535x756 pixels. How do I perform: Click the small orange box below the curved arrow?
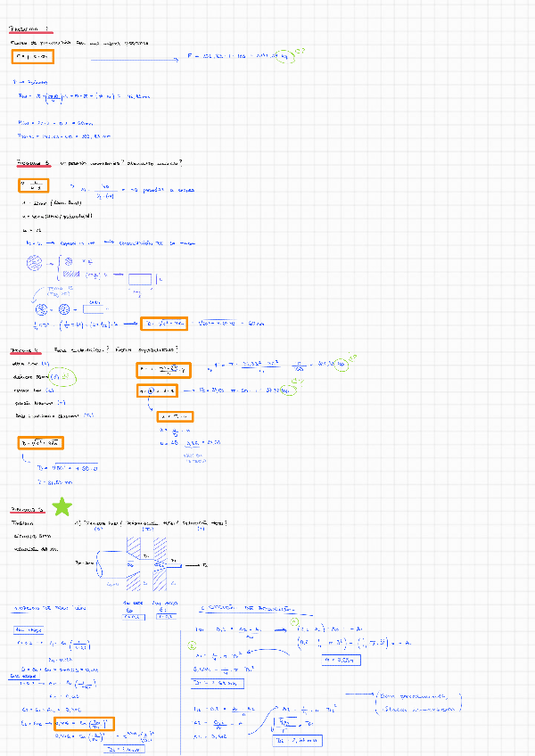coord(175,416)
